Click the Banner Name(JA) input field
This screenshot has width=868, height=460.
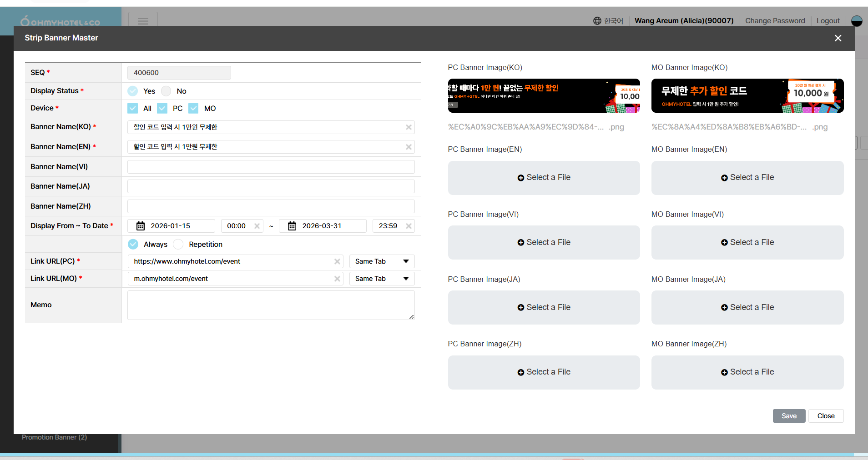pos(271,186)
